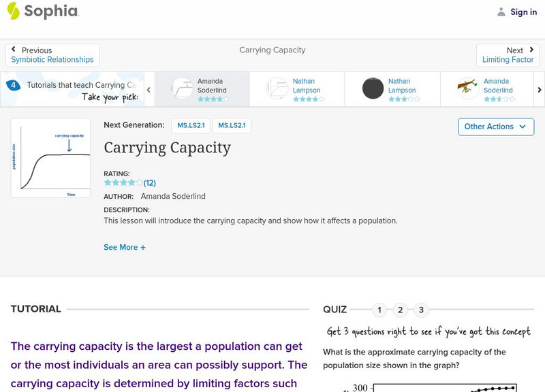Select Amanda Soderlind's first tutorial avatar
Image resolution: width=545 pixels, height=392 pixels.
coord(183,89)
